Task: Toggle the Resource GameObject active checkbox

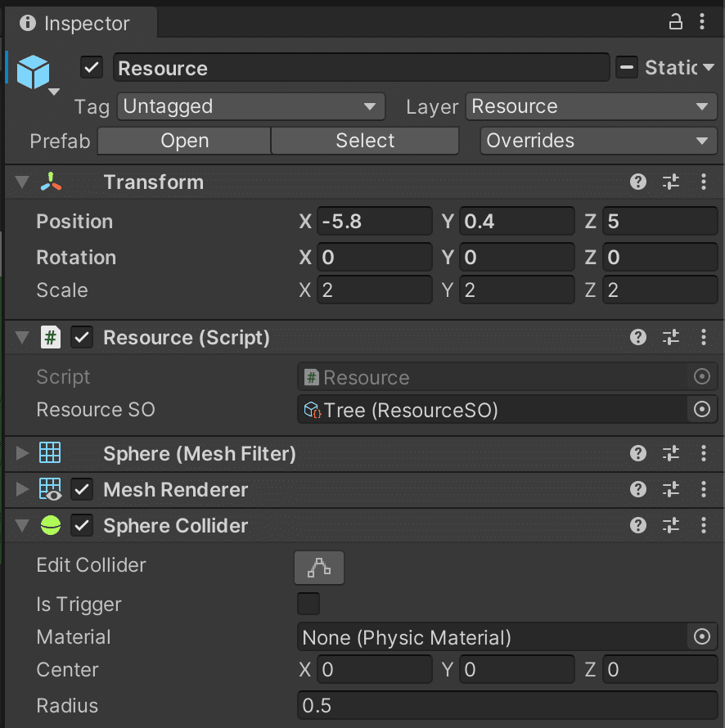Action: click(x=92, y=68)
